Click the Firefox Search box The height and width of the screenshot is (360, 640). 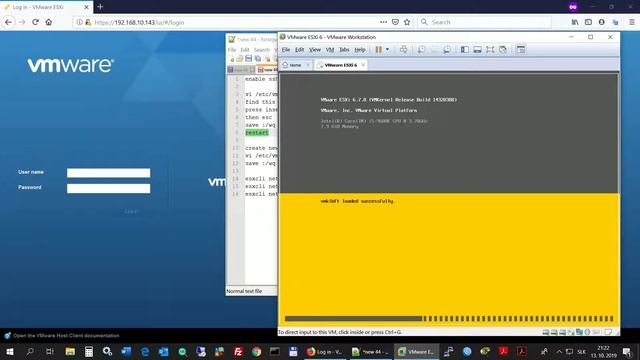pyautogui.click(x=484, y=22)
